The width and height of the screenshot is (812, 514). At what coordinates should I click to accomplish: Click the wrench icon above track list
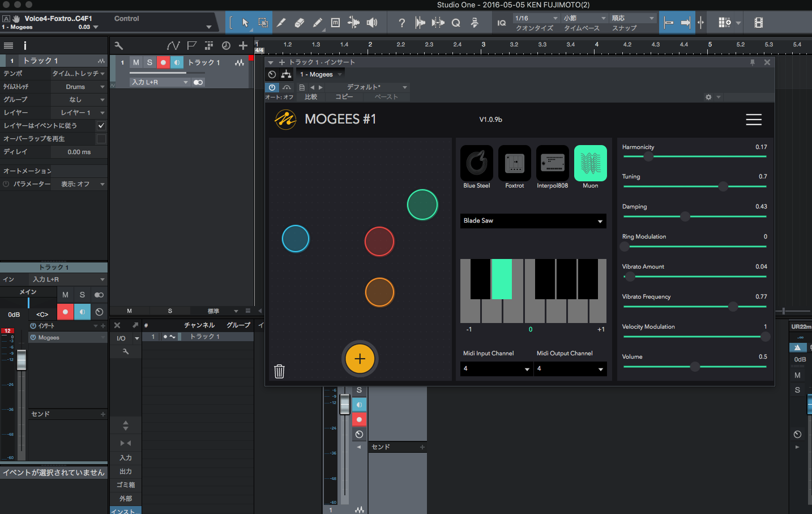pyautogui.click(x=118, y=45)
